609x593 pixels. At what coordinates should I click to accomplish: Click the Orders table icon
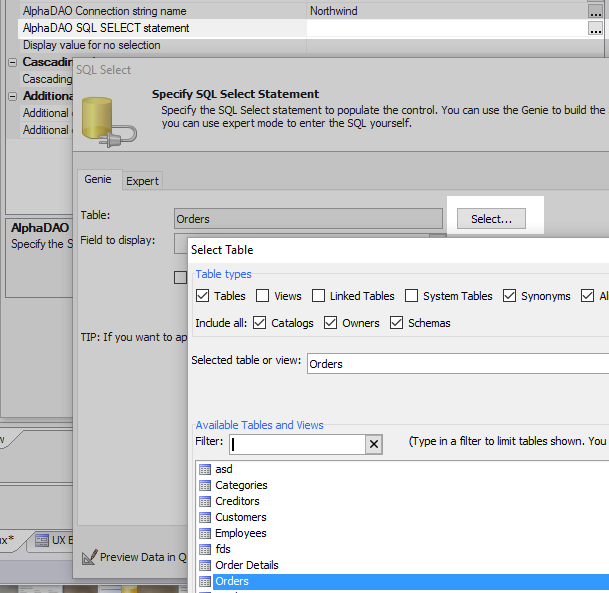[x=205, y=581]
